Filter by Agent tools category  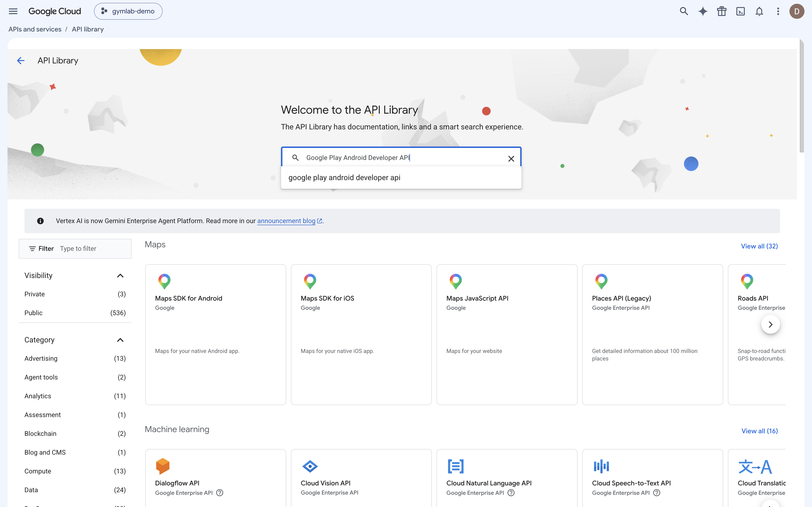tap(75, 377)
